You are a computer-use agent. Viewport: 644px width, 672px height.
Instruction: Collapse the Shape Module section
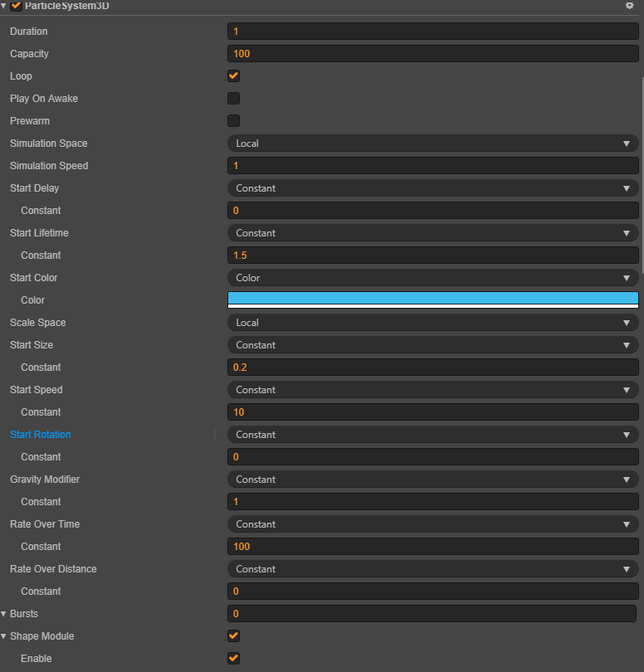pyautogui.click(x=4, y=636)
